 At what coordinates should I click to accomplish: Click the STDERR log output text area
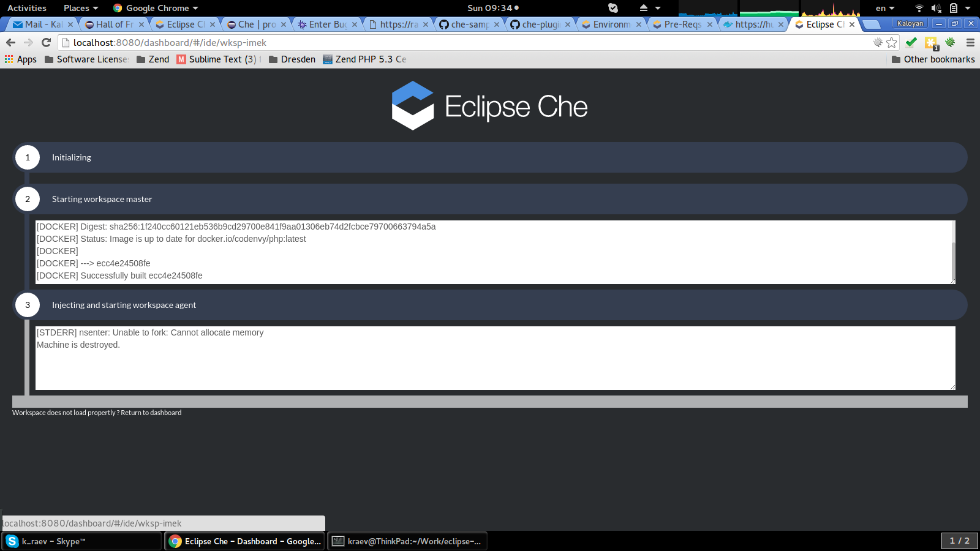495,358
